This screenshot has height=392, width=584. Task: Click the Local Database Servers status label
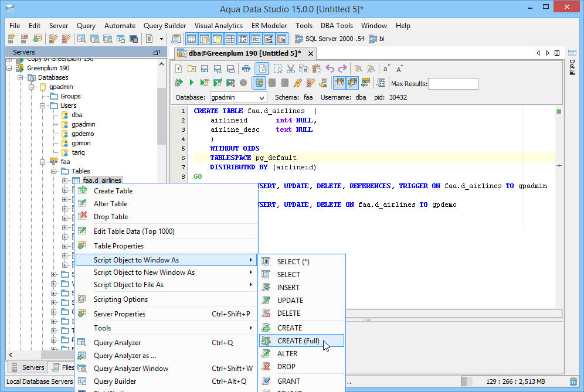[39, 381]
